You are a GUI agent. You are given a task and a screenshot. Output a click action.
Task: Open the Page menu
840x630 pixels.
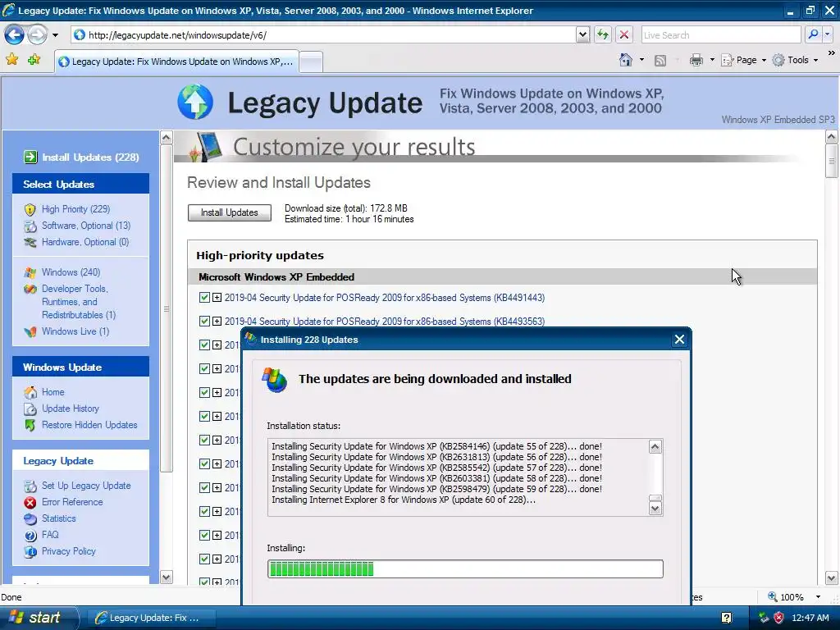click(743, 60)
